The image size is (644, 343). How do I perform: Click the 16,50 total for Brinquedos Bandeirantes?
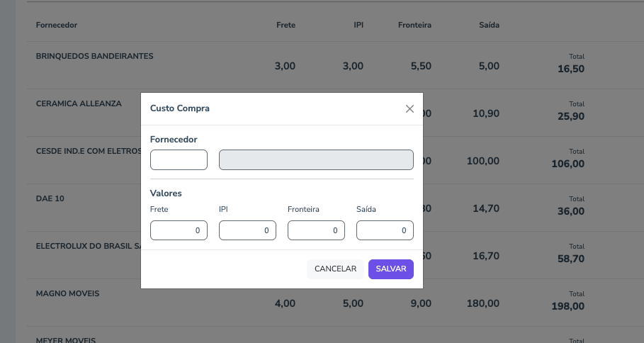click(x=571, y=69)
